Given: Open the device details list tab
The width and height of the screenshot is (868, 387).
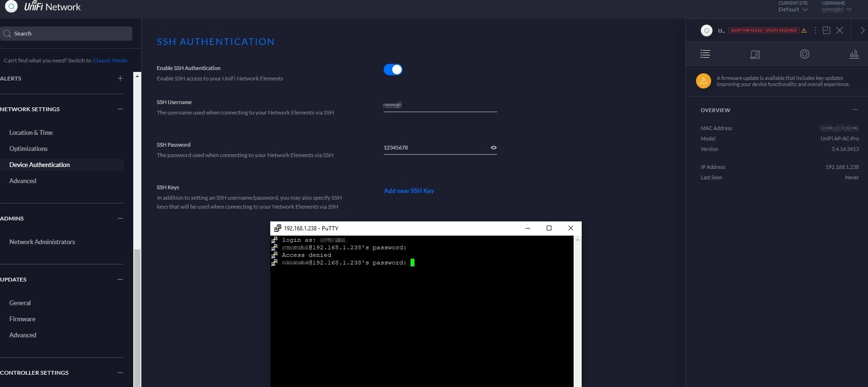Looking at the screenshot, I should (x=705, y=54).
